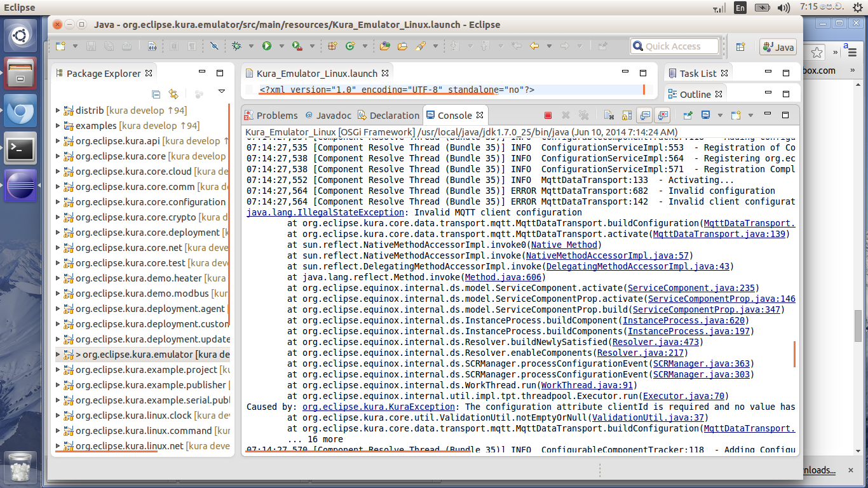Click the Open Type folder icon
This screenshot has height=488, width=868.
(384, 46)
